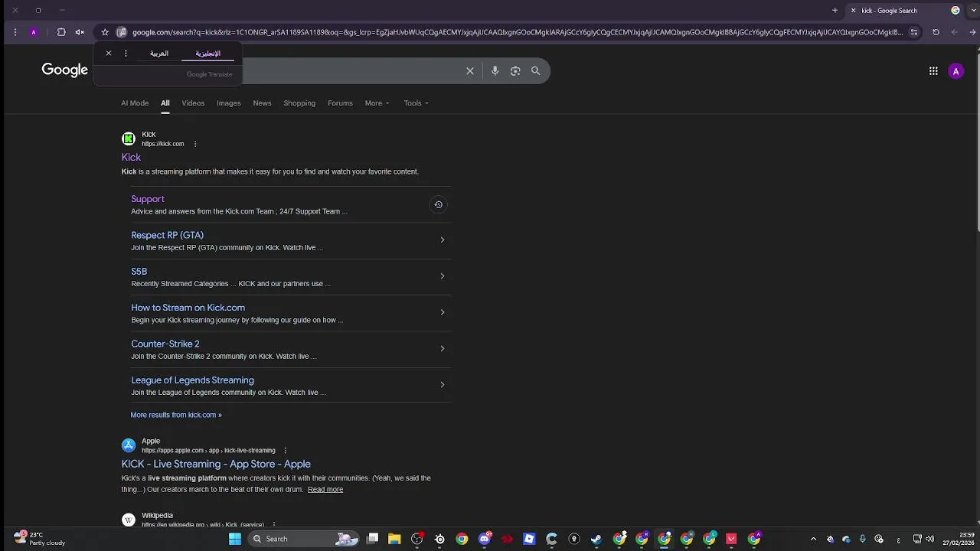980x551 pixels.
Task: Expand the More filters dropdown
Action: click(x=377, y=103)
